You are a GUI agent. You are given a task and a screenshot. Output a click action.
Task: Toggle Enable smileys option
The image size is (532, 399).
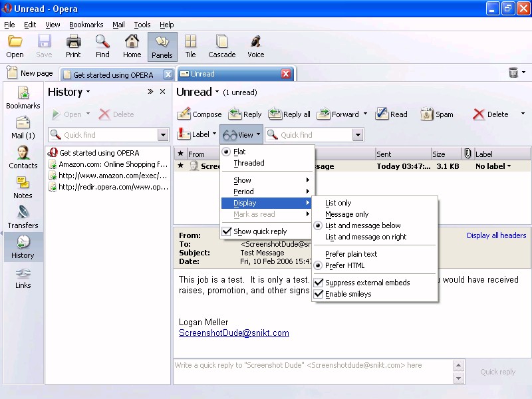point(348,294)
